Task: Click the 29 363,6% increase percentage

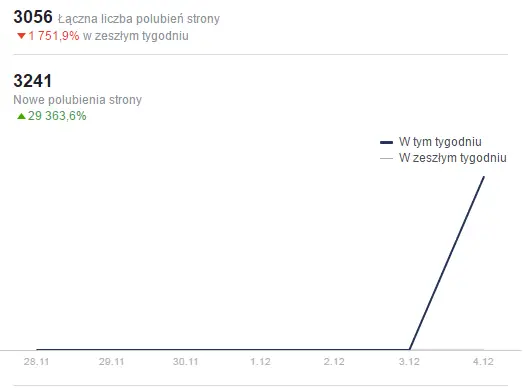Action: [57, 116]
